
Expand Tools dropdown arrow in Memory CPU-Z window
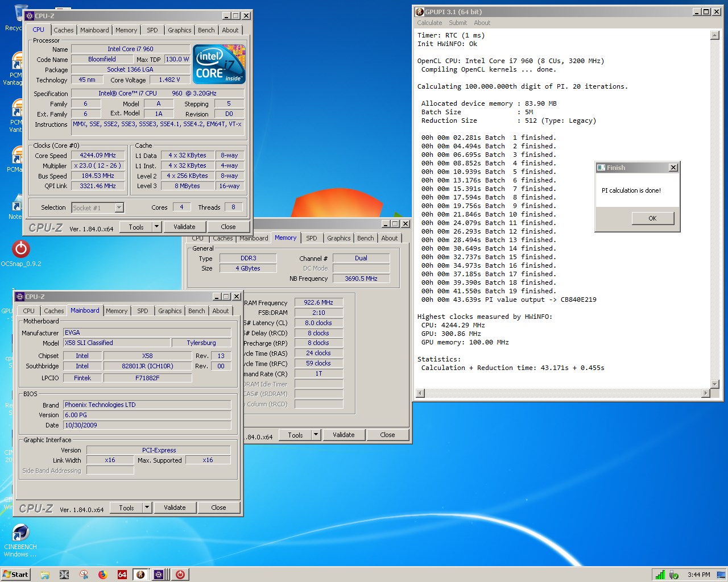316,435
